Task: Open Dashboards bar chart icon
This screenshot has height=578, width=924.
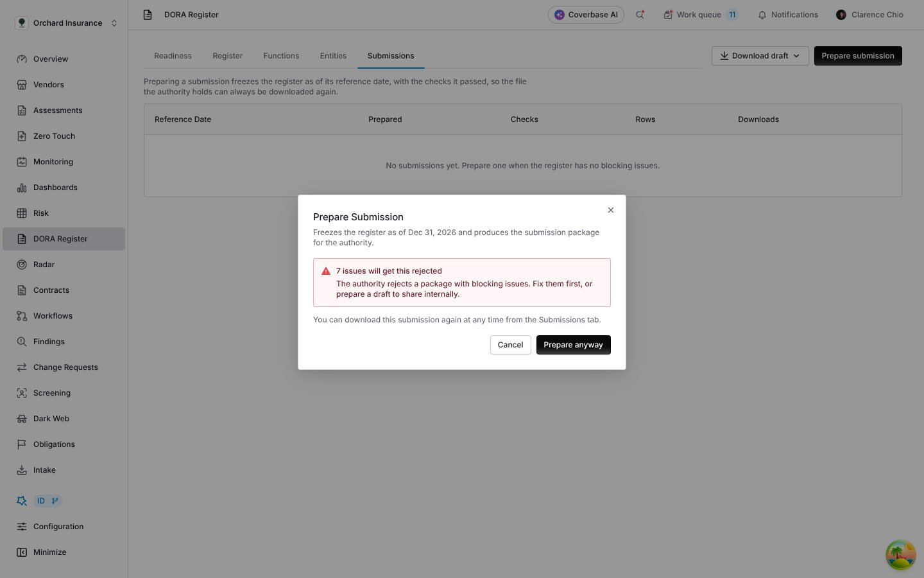Action: (x=22, y=188)
